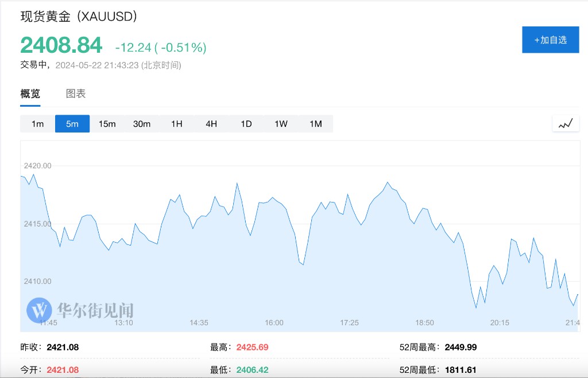The width and height of the screenshot is (588, 378).
Task: Choose the 4H timeframe
Action: click(x=211, y=124)
